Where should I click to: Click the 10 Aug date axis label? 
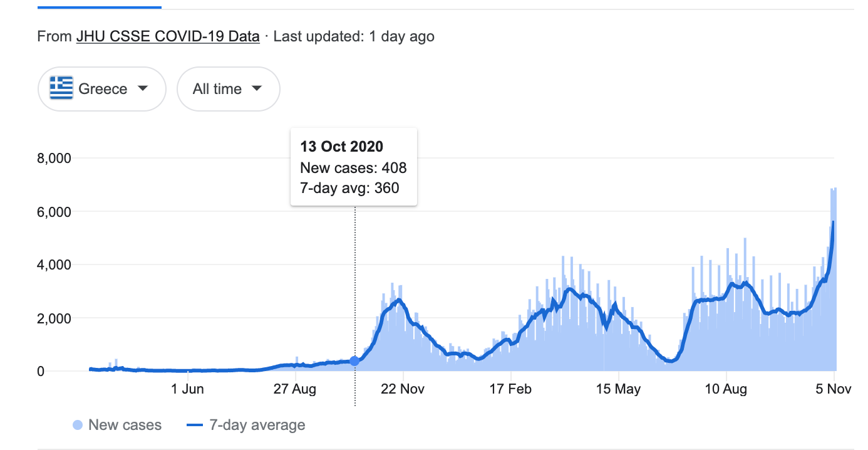pyautogui.click(x=726, y=390)
